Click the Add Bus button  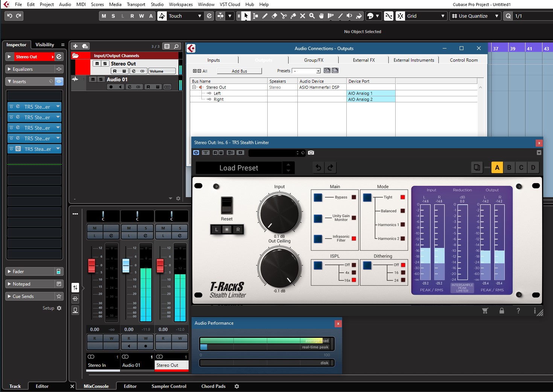[239, 71]
